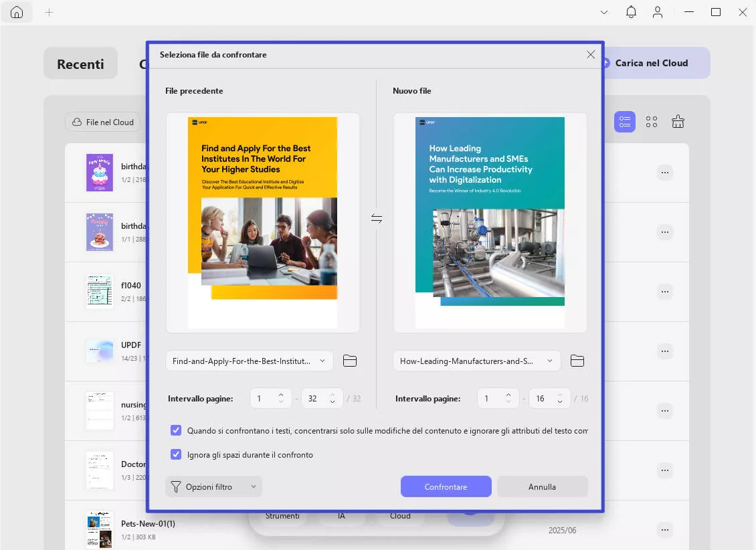This screenshot has width=756, height=550.
Task: Select Cloud in the bottom bar
Action: [x=400, y=516]
